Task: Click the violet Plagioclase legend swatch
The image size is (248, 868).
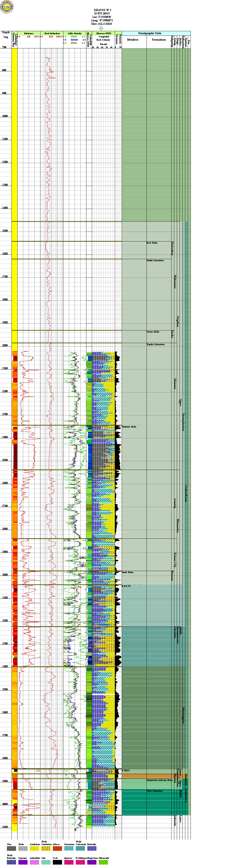Action: (x=92, y=862)
